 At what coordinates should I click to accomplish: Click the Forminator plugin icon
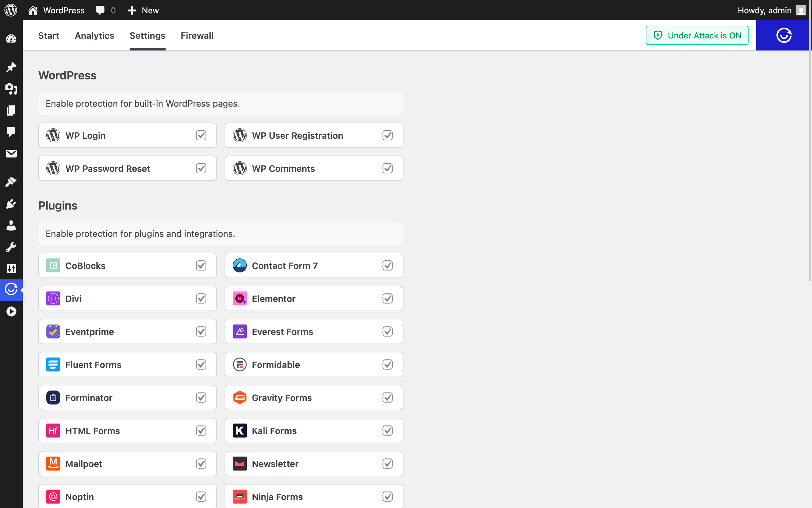tap(53, 398)
